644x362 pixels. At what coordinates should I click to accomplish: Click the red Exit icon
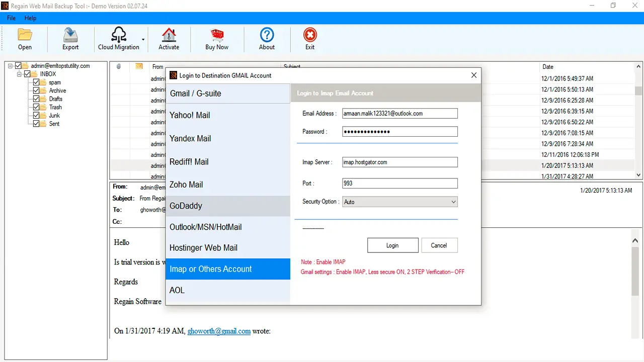coord(310,35)
